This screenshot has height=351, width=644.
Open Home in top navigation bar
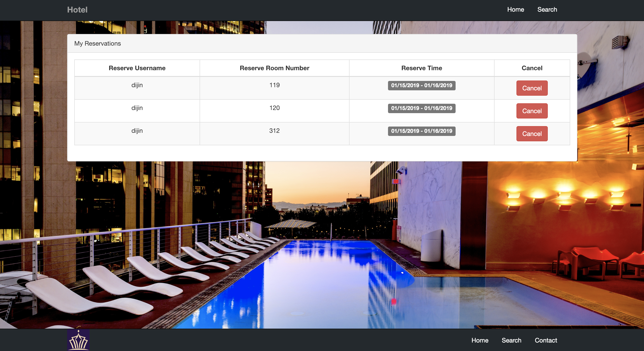click(x=515, y=9)
